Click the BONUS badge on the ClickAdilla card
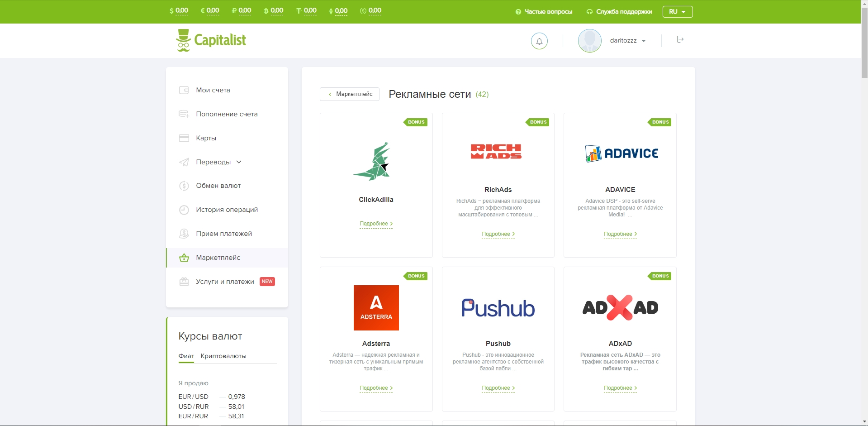The height and width of the screenshot is (426, 868). coord(415,122)
